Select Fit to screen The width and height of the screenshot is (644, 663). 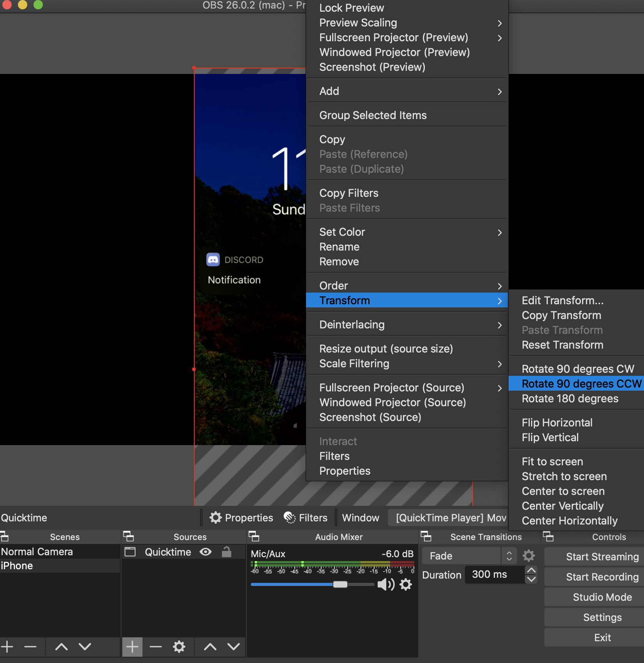click(x=577, y=461)
